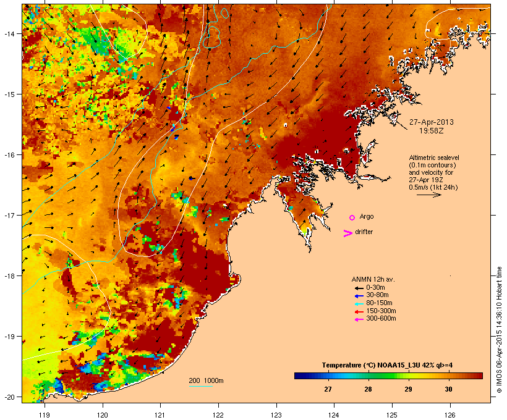Click the black 0-30m arrow legend icon
The height and width of the screenshot is (420, 507).
[359, 288]
